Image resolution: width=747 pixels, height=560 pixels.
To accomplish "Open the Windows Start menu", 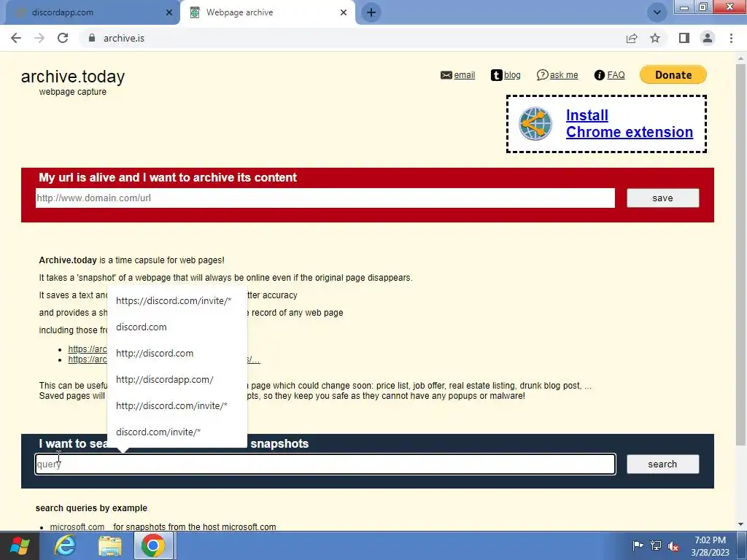I will [19, 546].
